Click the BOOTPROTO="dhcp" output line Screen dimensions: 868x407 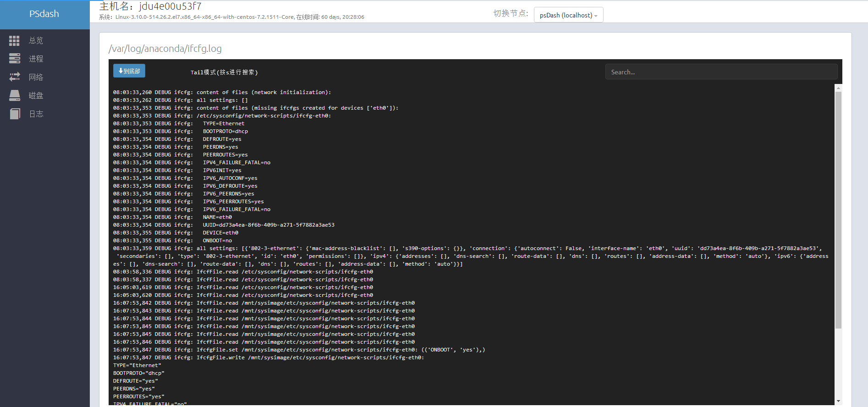(139, 373)
